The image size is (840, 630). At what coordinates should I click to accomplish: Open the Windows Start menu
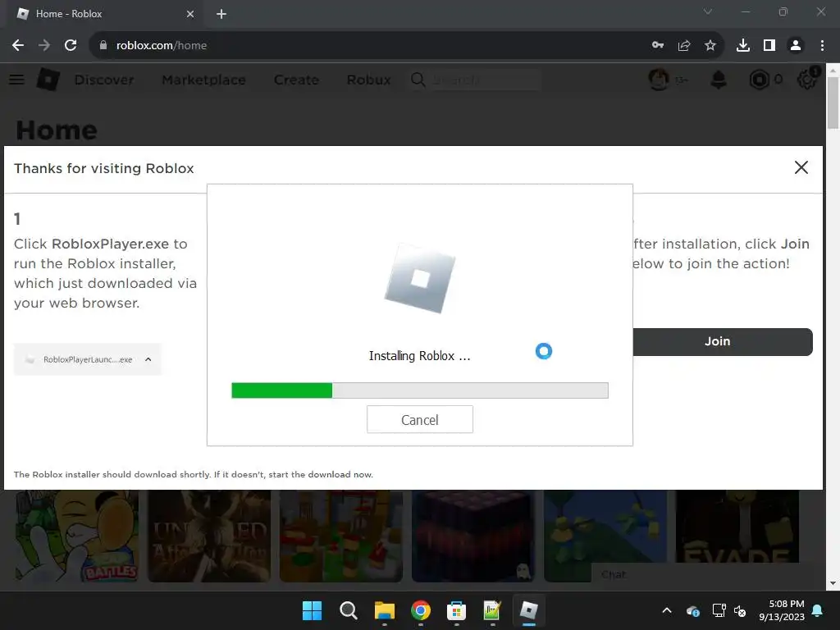pos(313,610)
